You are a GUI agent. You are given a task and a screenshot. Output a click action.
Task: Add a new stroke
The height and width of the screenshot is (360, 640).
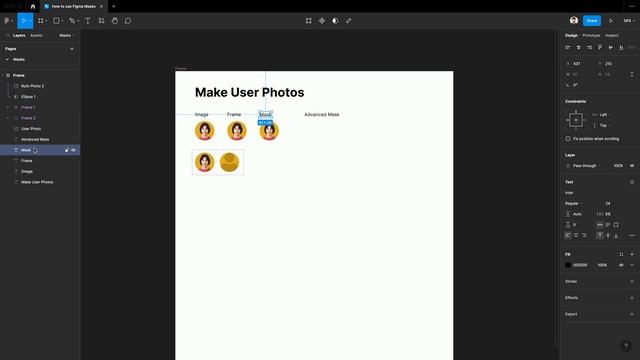632,282
